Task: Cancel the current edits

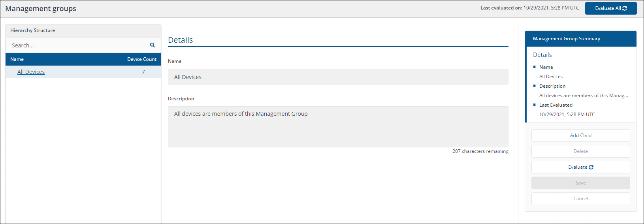Action: [x=580, y=199]
